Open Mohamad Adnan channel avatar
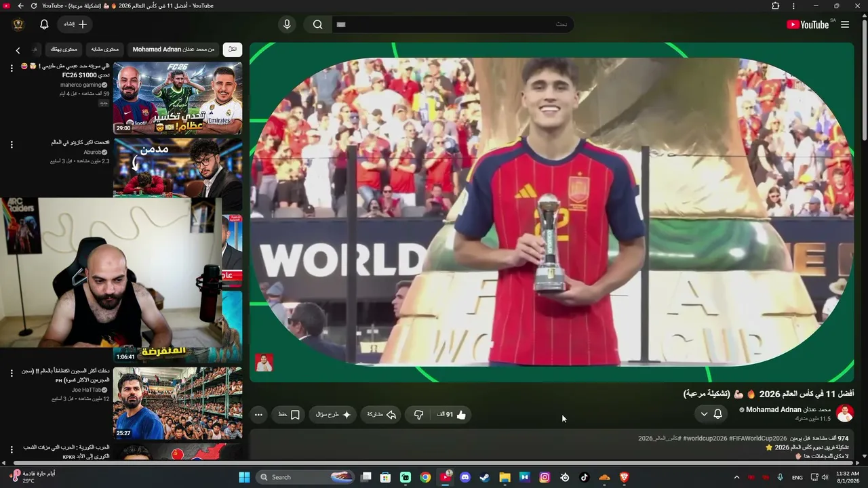 (x=845, y=413)
